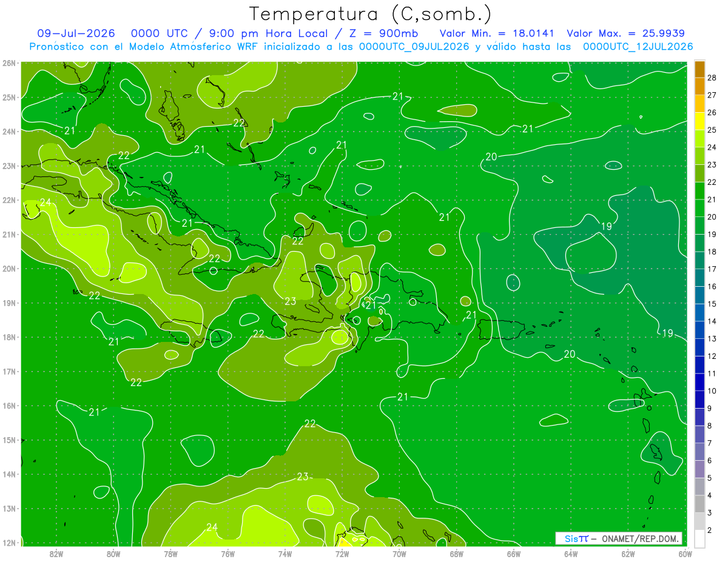728x562 pixels.
Task: Click the '76W' longitude axis label
Action: pos(227,554)
